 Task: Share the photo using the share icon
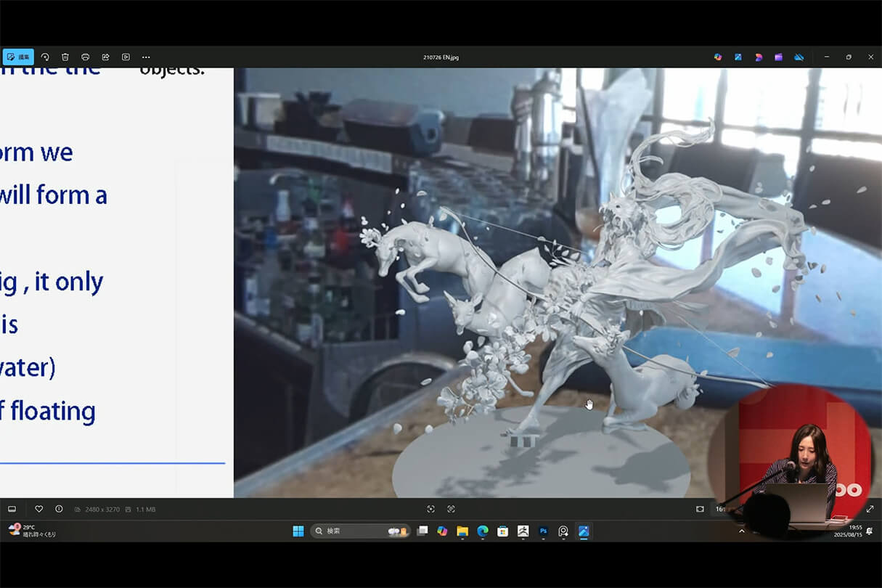coord(105,57)
